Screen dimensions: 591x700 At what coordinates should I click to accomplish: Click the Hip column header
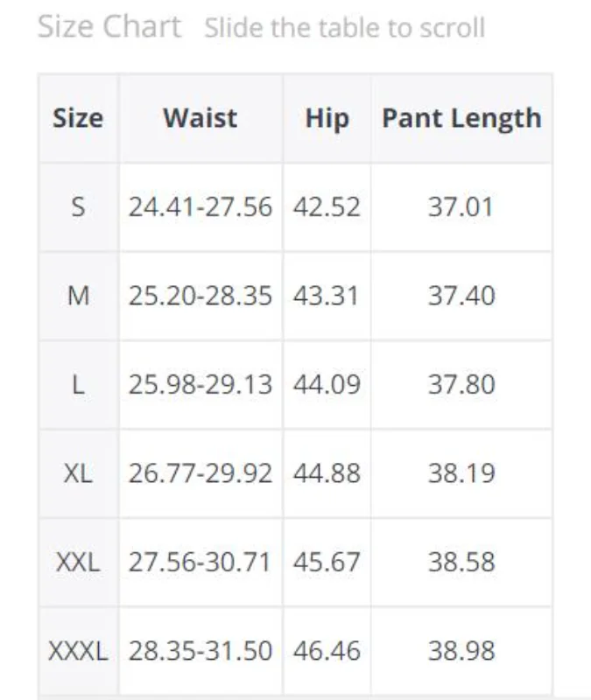click(327, 118)
